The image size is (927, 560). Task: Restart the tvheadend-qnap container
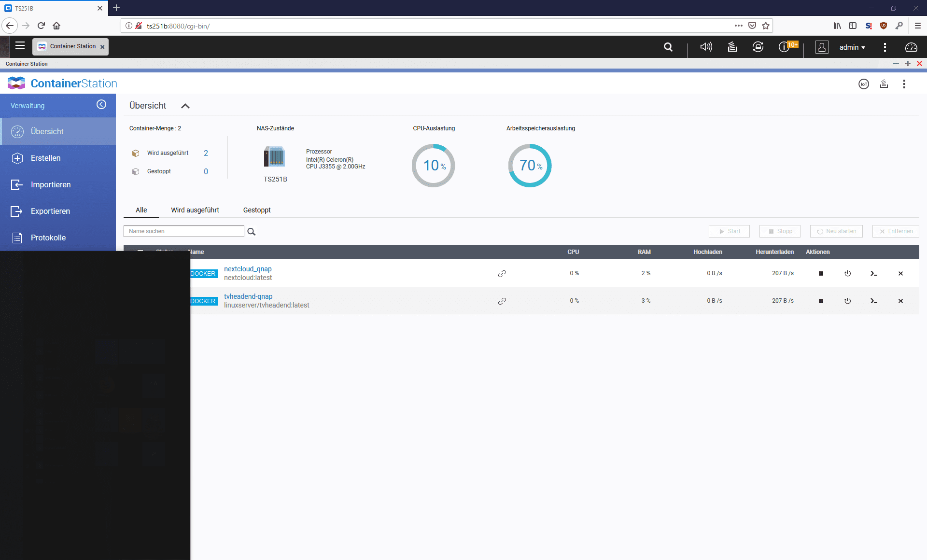coord(847,301)
